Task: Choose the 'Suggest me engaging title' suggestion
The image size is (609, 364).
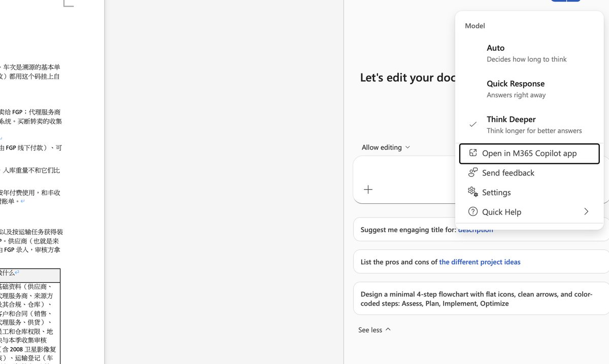Action: click(x=406, y=230)
